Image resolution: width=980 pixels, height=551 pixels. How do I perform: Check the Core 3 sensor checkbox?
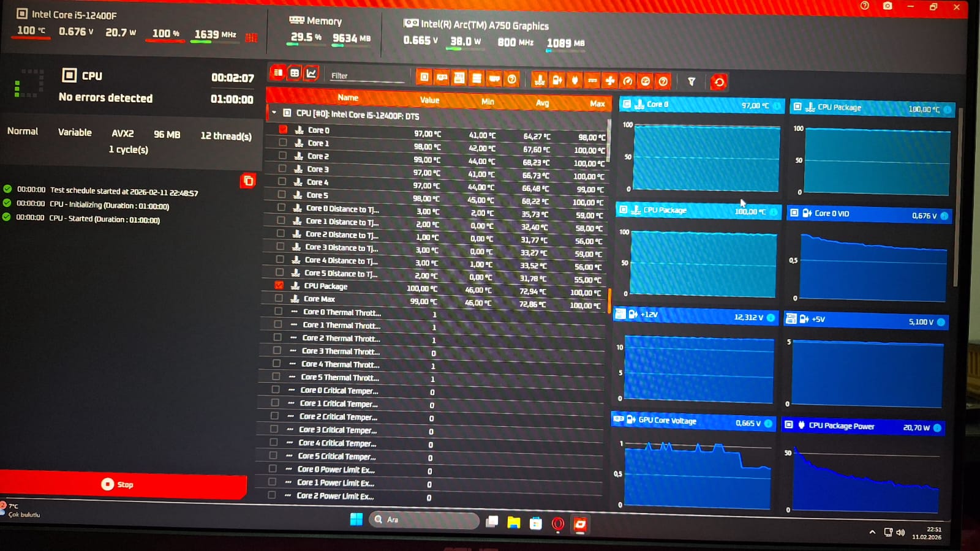(282, 168)
